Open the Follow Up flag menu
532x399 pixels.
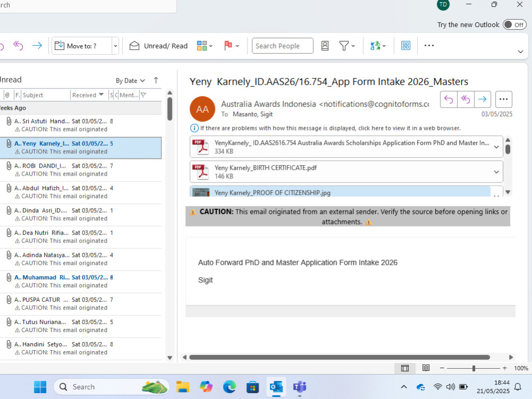pos(231,45)
